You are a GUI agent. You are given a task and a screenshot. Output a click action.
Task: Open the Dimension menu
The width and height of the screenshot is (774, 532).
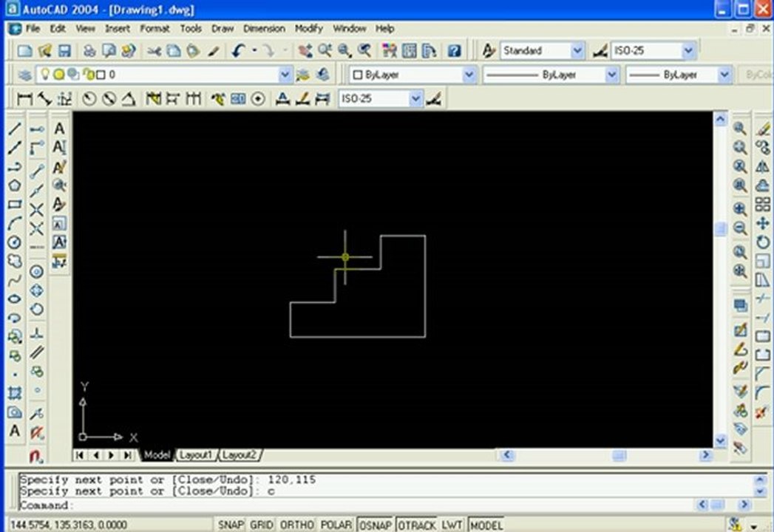264,29
